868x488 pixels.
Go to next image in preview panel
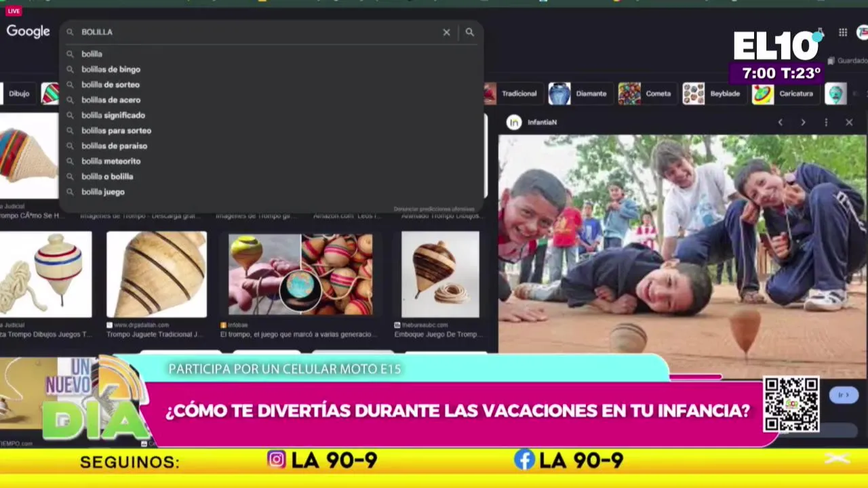coord(803,122)
